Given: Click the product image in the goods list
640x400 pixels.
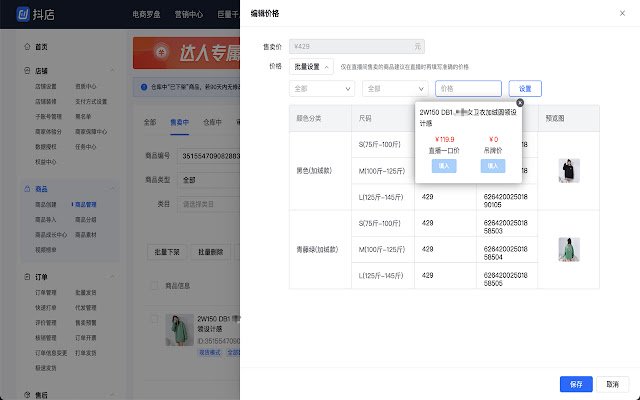Looking at the screenshot, I should pyautogui.click(x=179, y=330).
